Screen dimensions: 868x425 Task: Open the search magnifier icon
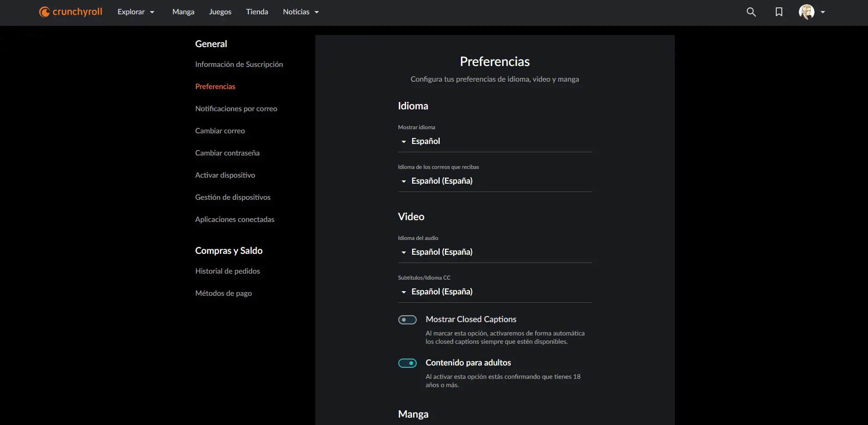[x=751, y=12]
